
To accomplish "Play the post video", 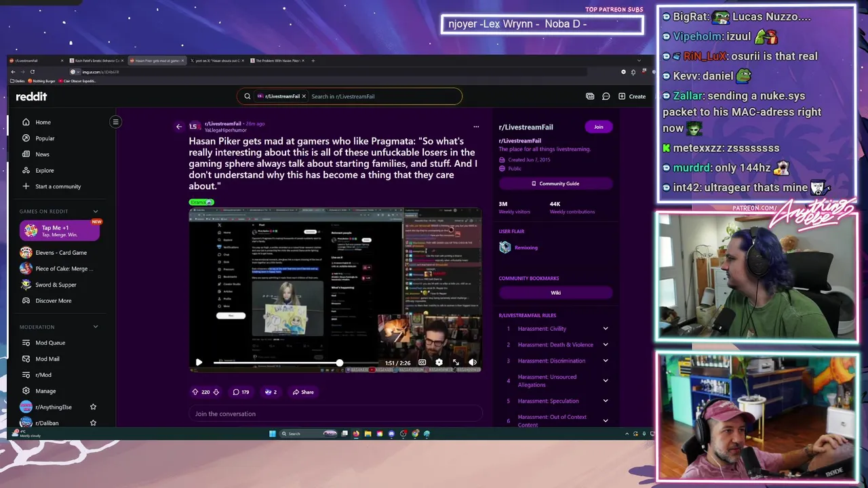I will point(199,363).
